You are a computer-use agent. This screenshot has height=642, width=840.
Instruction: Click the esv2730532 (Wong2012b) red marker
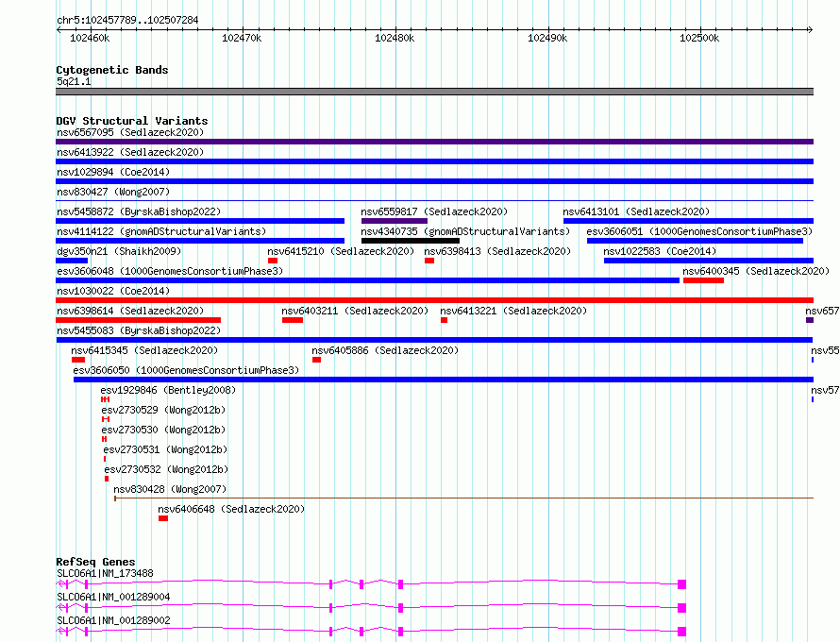tap(107, 479)
